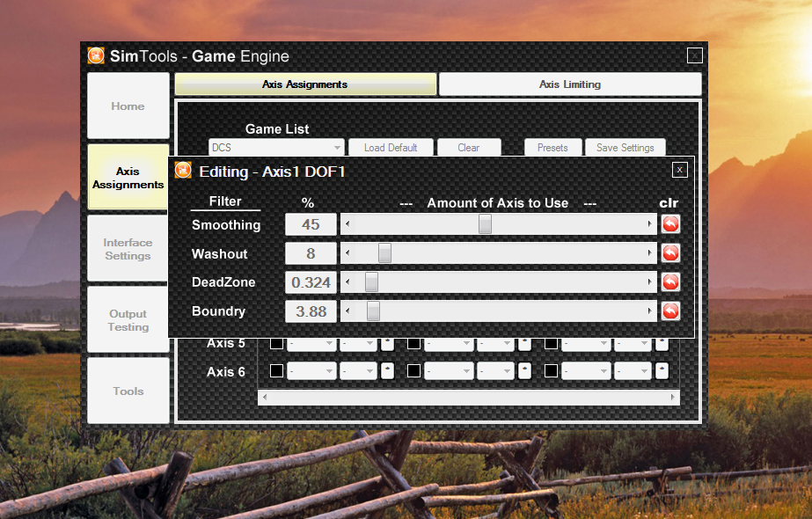Expand the narrower dropdown in Axis 6 leftmost group

click(x=358, y=371)
